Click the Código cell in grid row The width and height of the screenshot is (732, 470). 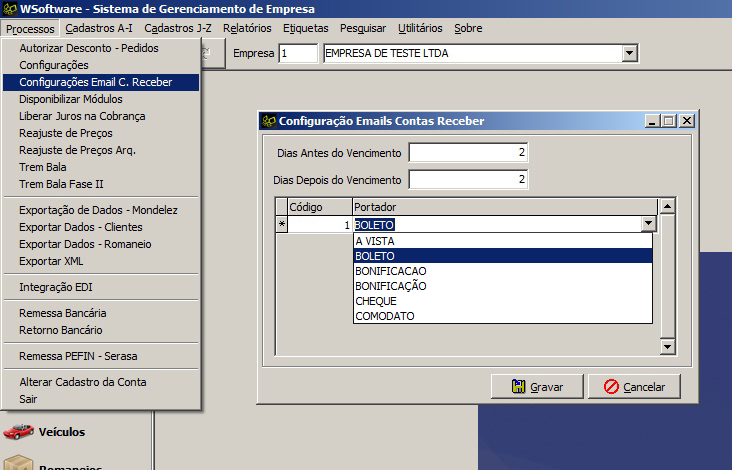tap(320, 225)
